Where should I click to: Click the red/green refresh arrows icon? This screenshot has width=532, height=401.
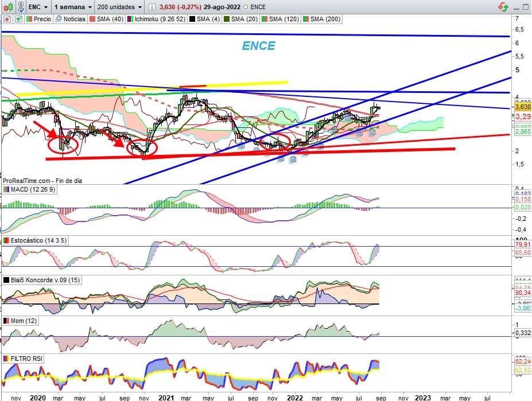[503, 7]
